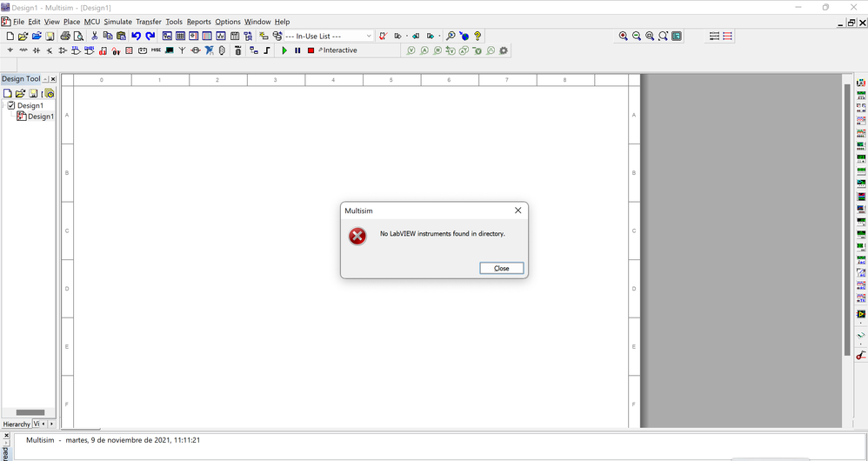Click the Design Toolbox new design icon
This screenshot has width=868, height=461.
point(8,93)
